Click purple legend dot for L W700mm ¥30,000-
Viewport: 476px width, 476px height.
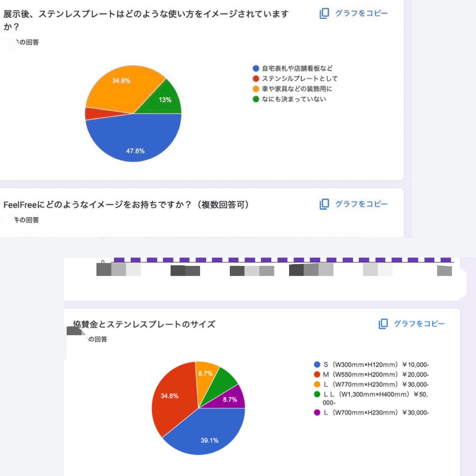317,413
